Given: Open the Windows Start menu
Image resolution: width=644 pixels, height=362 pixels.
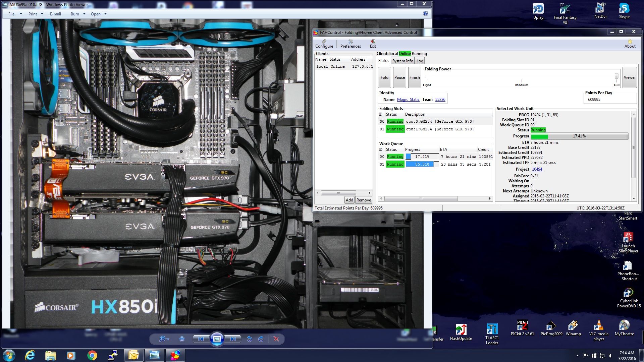Looking at the screenshot, I should pyautogui.click(x=9, y=355).
